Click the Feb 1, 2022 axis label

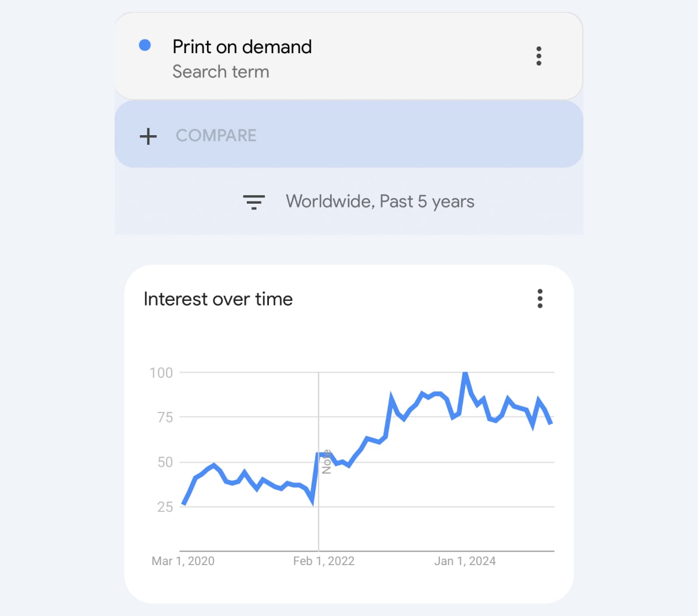point(324,561)
